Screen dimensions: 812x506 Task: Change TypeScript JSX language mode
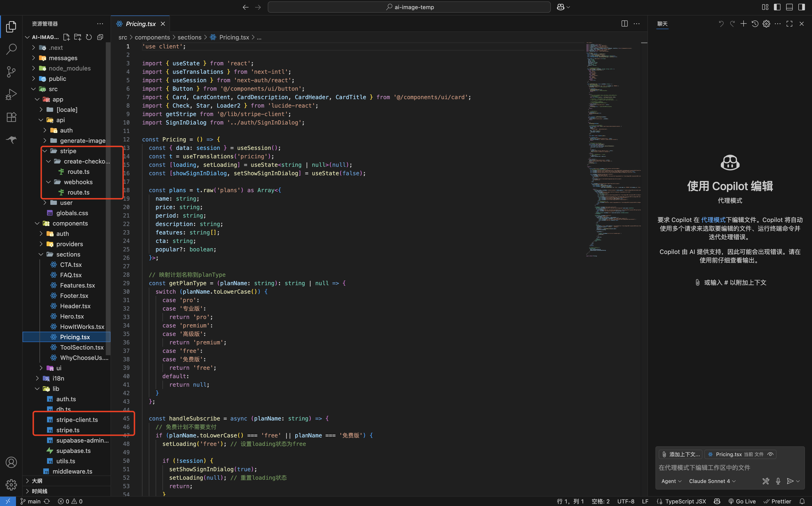(x=686, y=501)
